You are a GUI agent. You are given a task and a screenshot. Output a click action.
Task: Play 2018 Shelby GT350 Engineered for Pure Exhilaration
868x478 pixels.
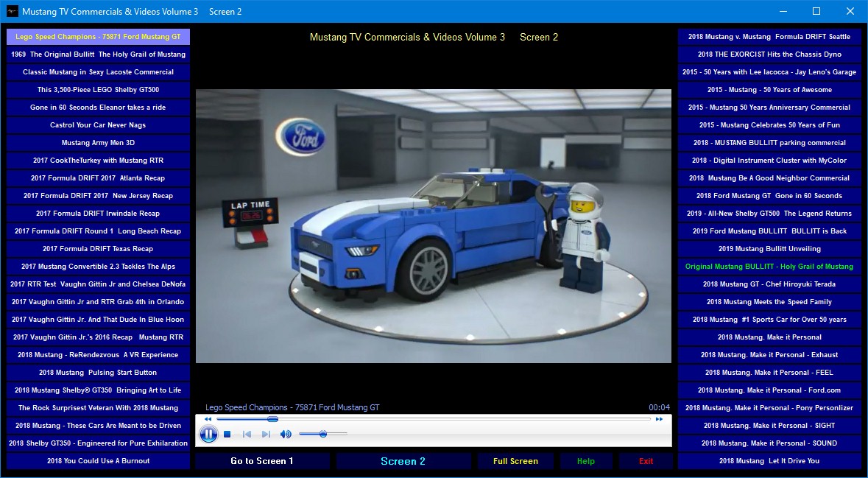(x=98, y=443)
